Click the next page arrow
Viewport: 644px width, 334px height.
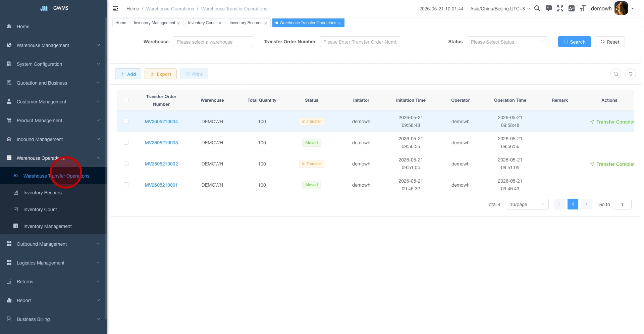tap(586, 204)
